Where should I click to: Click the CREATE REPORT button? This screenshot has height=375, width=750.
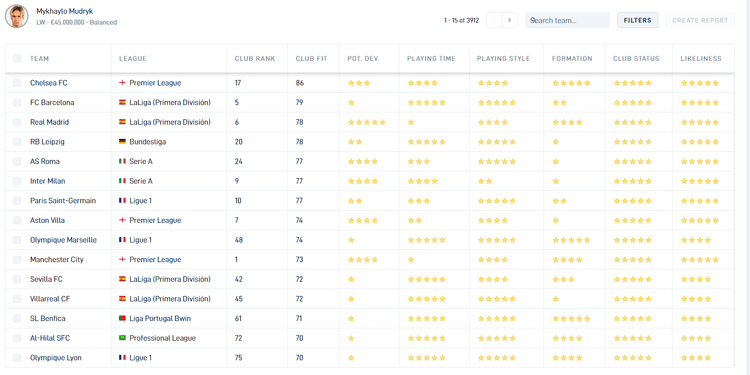click(x=700, y=20)
